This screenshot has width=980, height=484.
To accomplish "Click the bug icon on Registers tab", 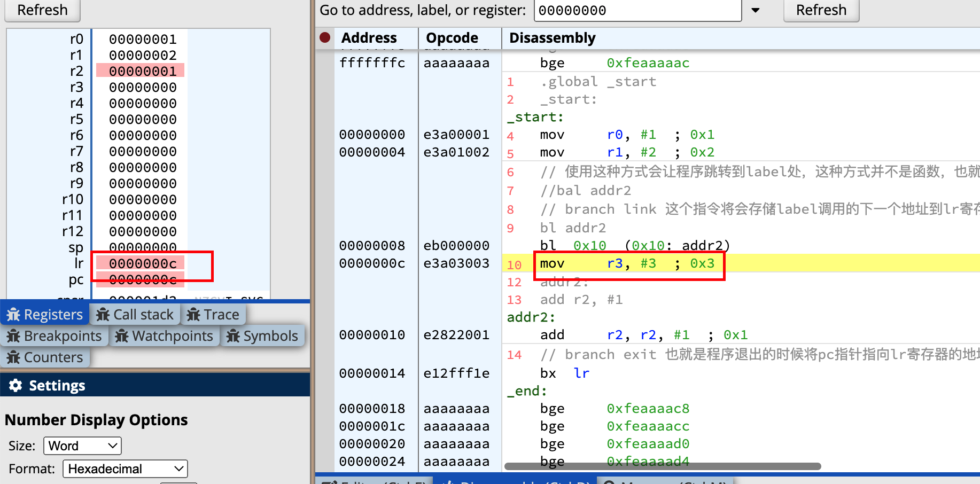I will click(13, 315).
